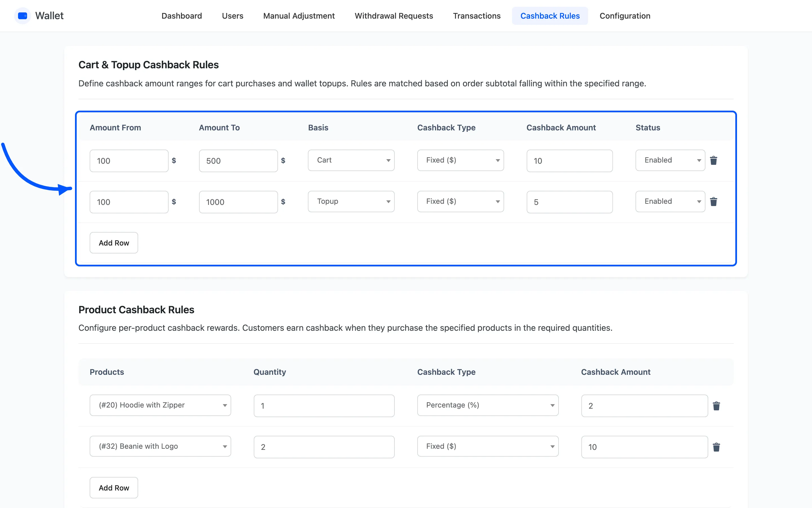
Task: Click Amount From field in Topup row
Action: click(x=129, y=202)
